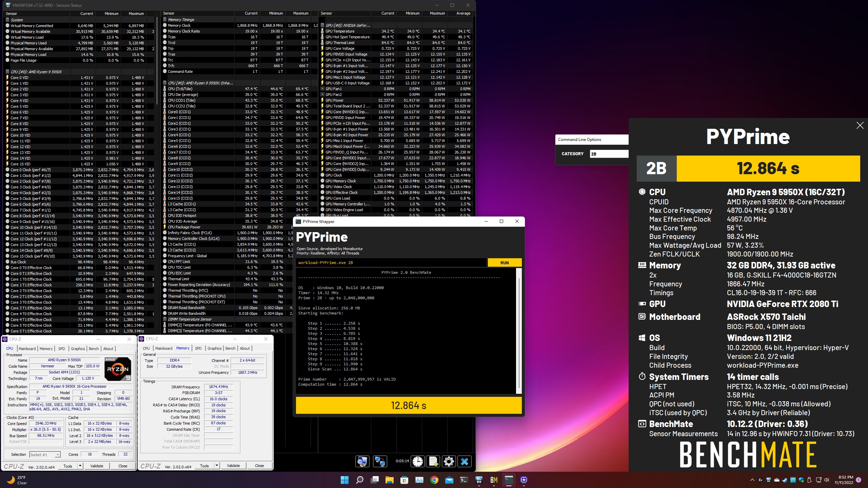Switch to BenchMate BM taskbar icon
The height and width of the screenshot is (488, 868).
[494, 480]
